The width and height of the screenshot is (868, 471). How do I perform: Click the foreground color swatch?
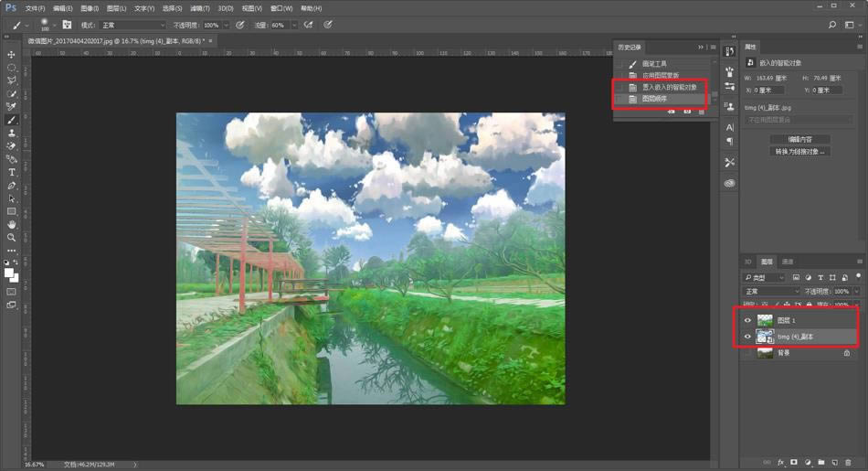coord(9,272)
